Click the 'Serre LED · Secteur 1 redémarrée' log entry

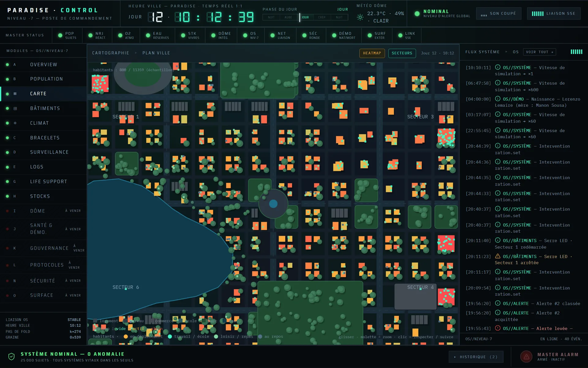click(x=523, y=244)
